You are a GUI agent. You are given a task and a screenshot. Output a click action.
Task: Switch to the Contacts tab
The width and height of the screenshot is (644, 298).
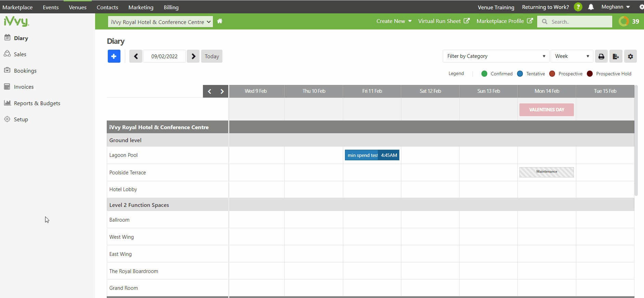[107, 7]
